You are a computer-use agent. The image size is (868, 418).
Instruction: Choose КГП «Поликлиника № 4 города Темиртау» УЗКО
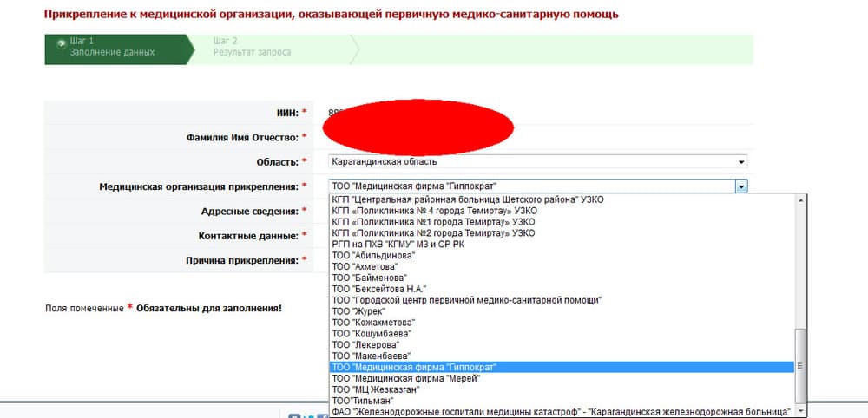[x=562, y=211]
